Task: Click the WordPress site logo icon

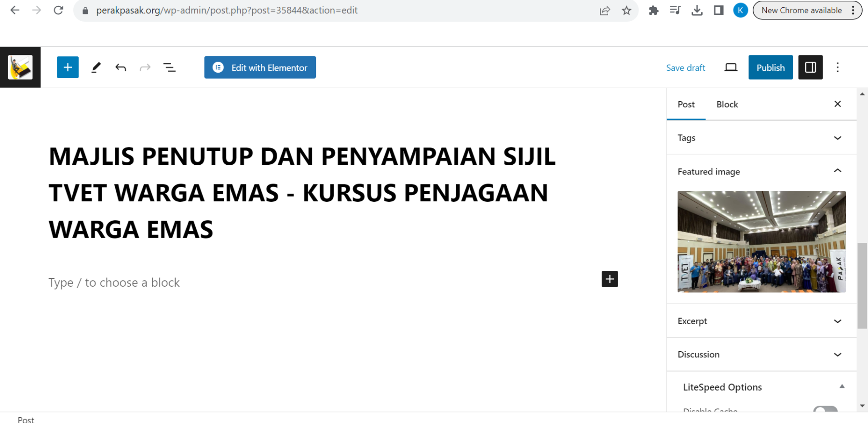Action: (x=20, y=67)
